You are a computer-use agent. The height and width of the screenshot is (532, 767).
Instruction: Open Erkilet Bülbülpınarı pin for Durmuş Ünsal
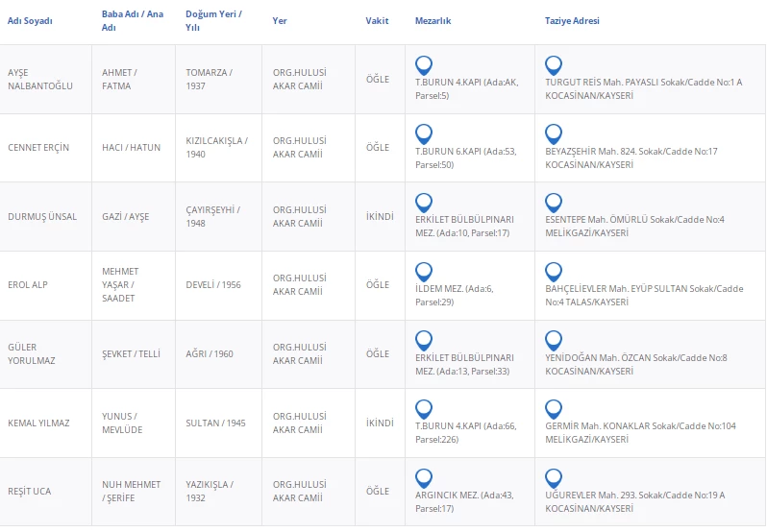424,203
